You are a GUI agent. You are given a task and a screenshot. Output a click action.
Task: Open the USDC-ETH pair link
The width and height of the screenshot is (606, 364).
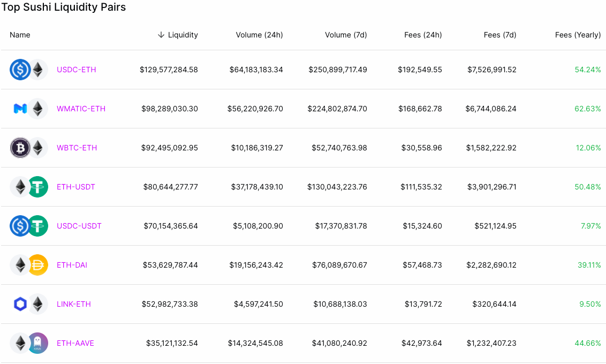coord(76,70)
